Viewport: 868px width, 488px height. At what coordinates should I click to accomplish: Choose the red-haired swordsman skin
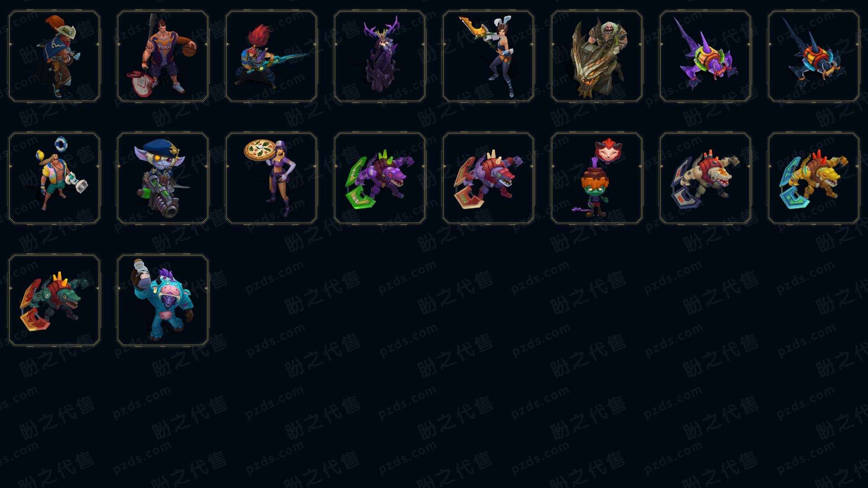[x=271, y=56]
